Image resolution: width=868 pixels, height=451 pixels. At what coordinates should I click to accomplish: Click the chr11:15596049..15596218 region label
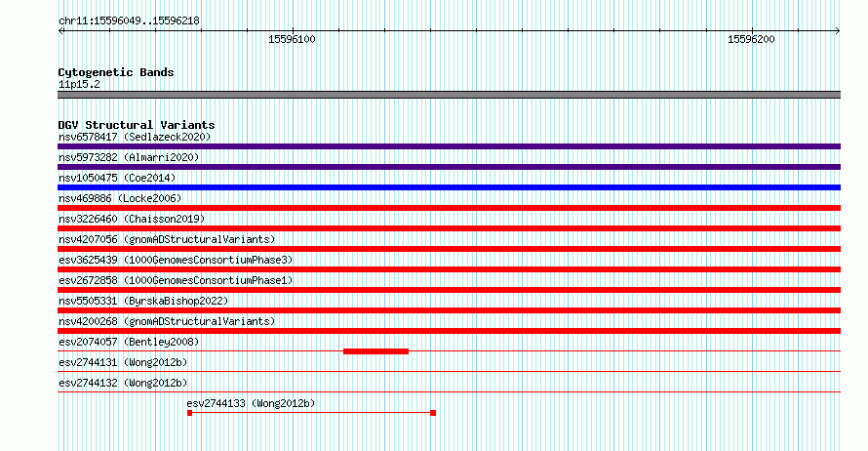[129, 21]
